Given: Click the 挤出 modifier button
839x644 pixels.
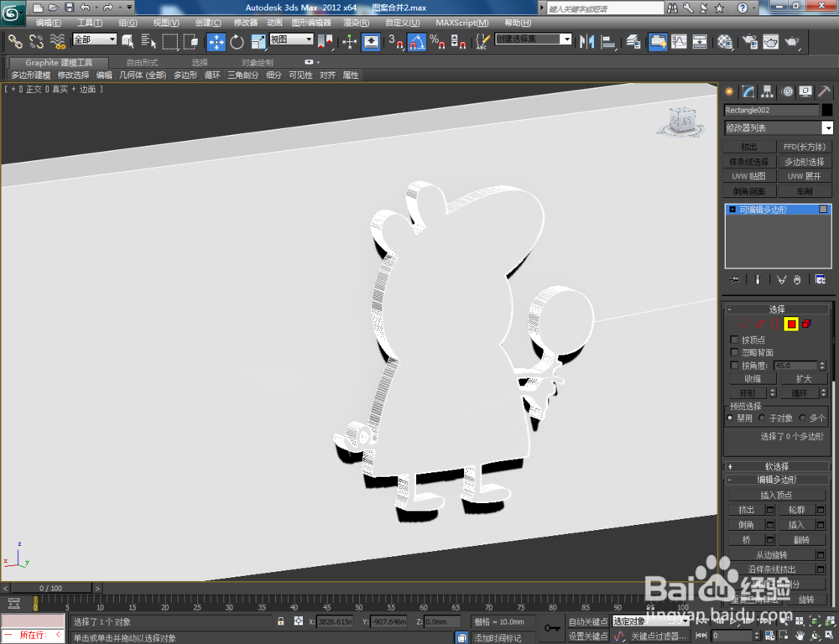Looking at the screenshot, I should 748,147.
